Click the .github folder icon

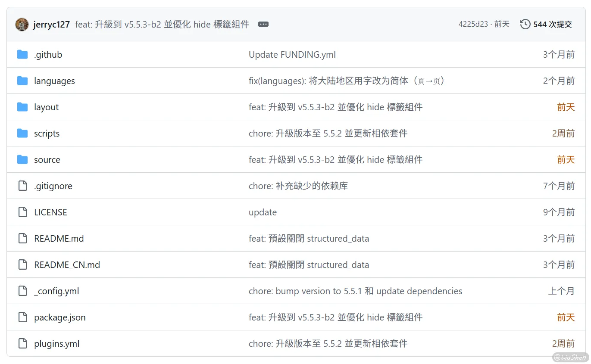(22, 55)
